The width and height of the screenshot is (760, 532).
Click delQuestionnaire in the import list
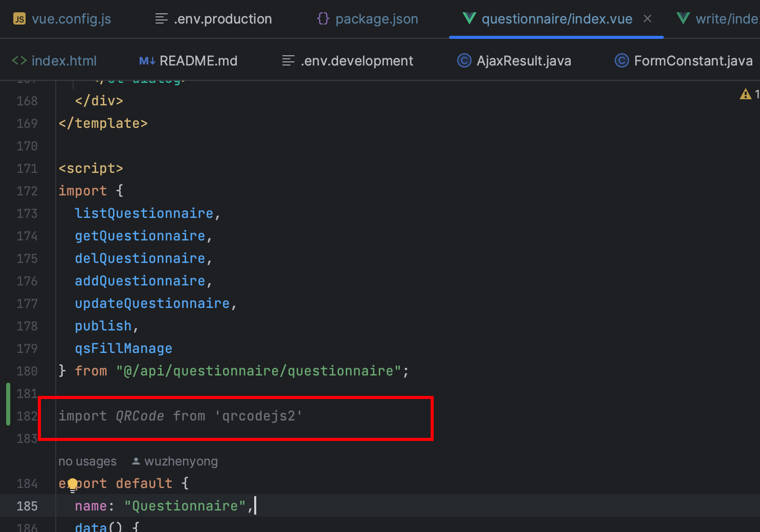click(140, 258)
